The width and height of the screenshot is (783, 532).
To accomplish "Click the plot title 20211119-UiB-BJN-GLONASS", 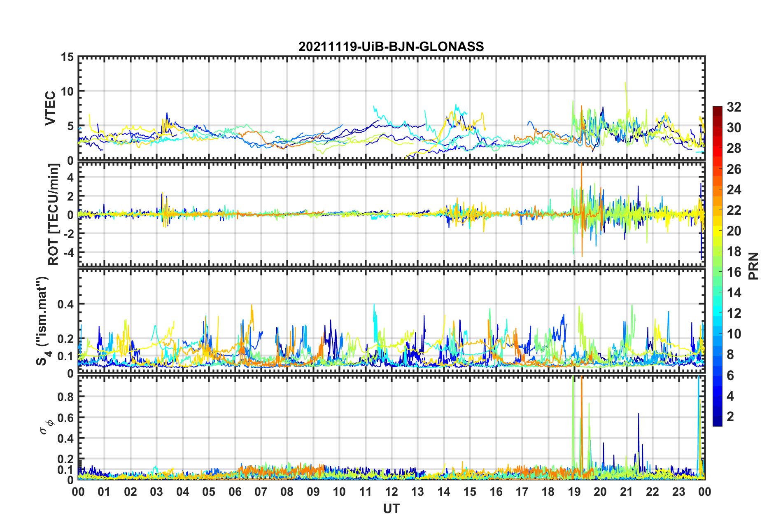I will [391, 47].
